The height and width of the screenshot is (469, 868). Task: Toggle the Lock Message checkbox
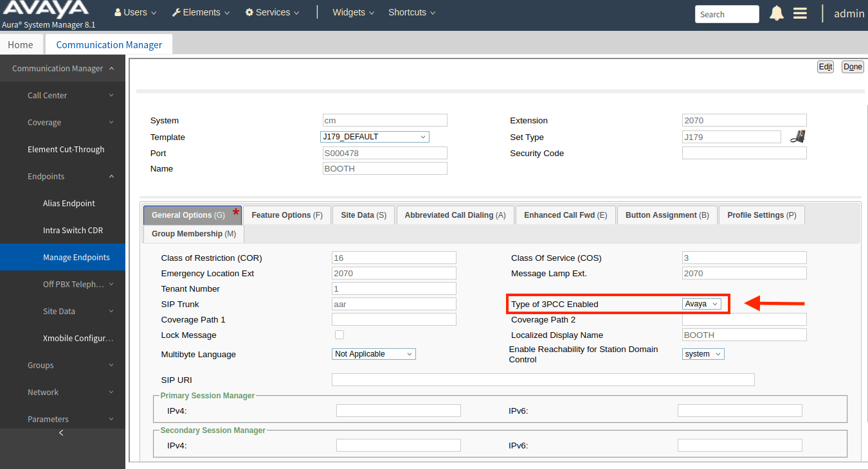pos(339,335)
